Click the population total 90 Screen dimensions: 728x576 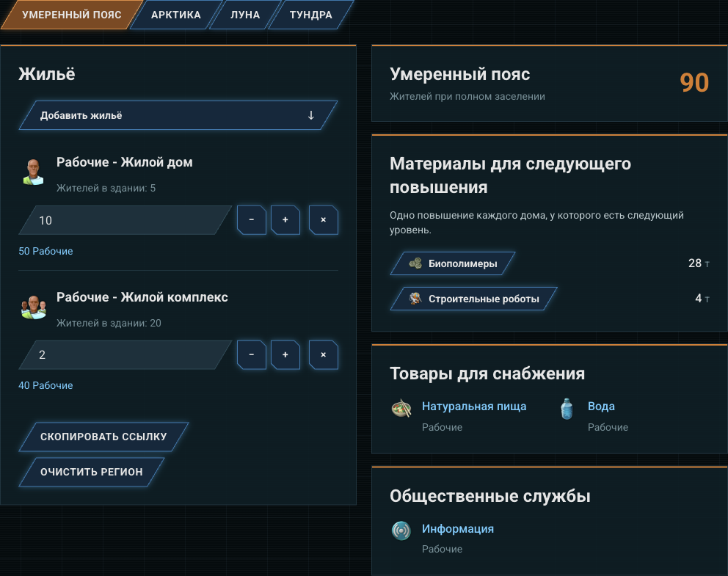694,83
